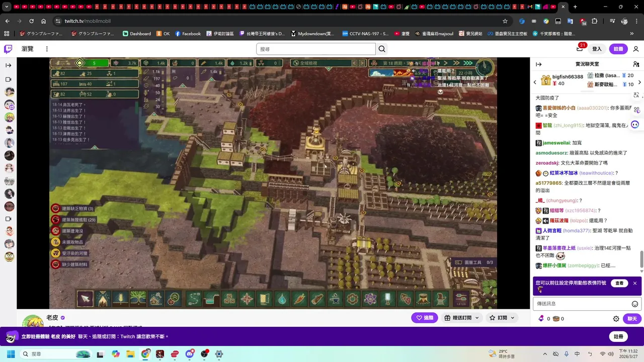Viewport: 644px width, 362px height.
Task: Select the demolish building tool
Action: 156,299
